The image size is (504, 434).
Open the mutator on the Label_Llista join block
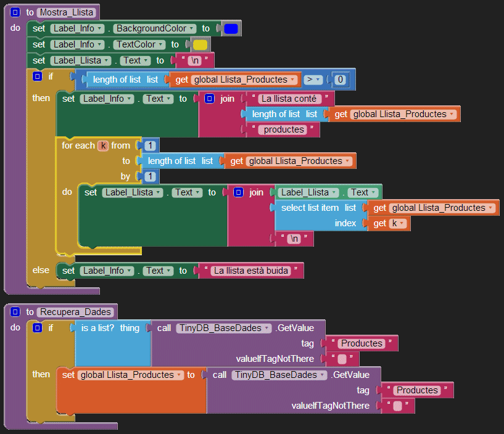coord(239,192)
